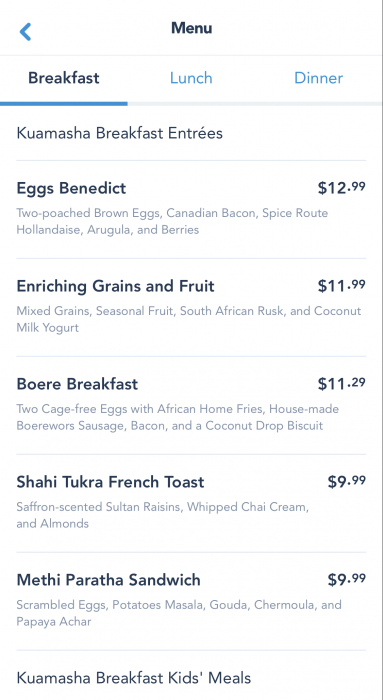Image resolution: width=383 pixels, height=700 pixels.
Task: Select the $11.29 Boere Breakfast price
Action: click(x=341, y=384)
